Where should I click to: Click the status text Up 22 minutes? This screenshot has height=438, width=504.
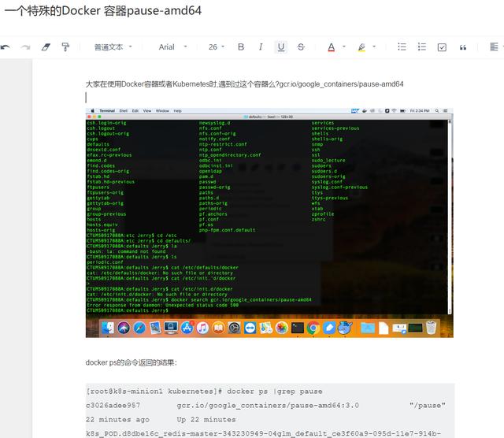(206, 420)
